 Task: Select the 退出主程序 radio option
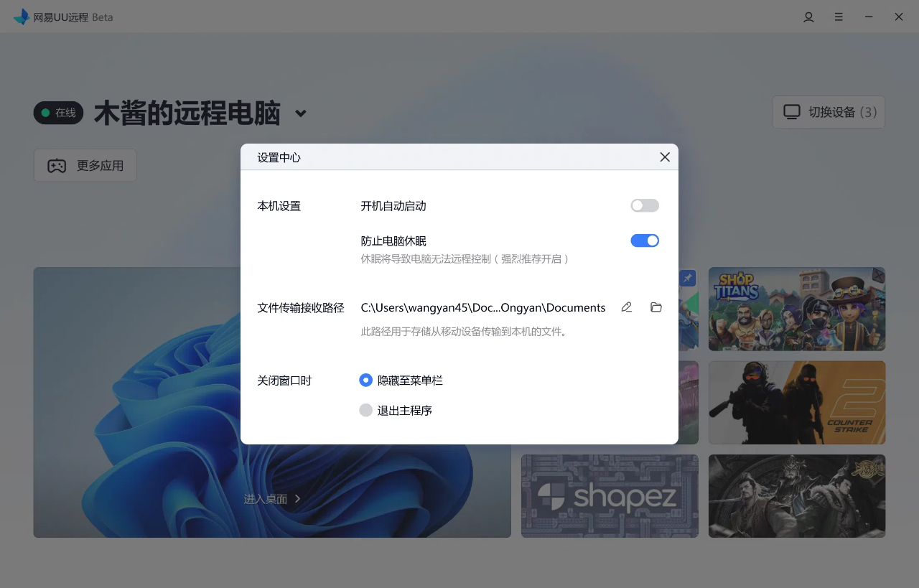[x=366, y=411]
